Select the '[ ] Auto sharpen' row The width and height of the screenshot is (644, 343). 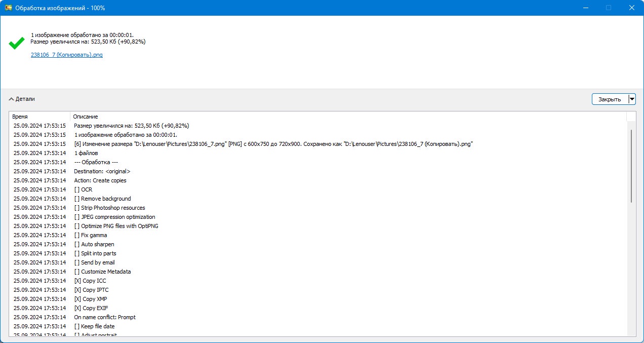click(x=318, y=244)
